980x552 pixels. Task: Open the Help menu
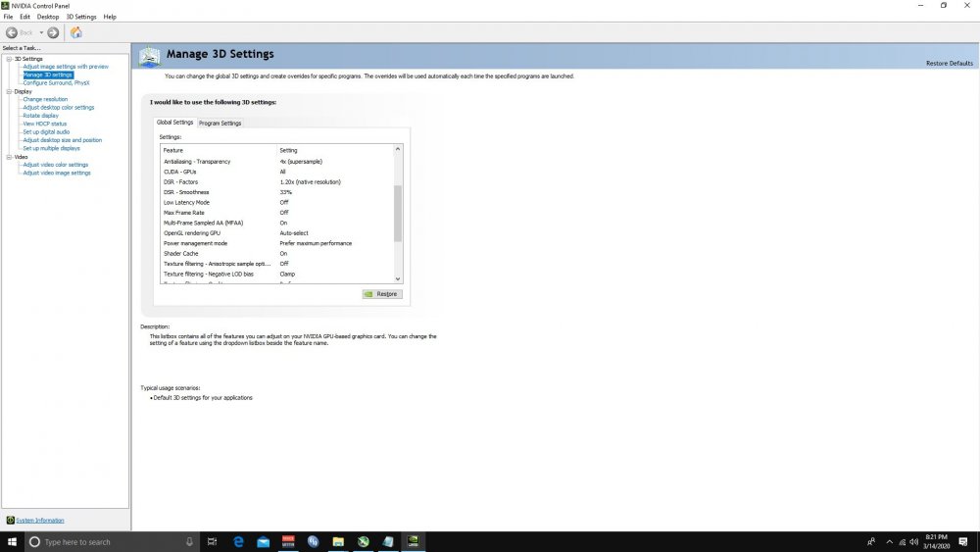110,17
